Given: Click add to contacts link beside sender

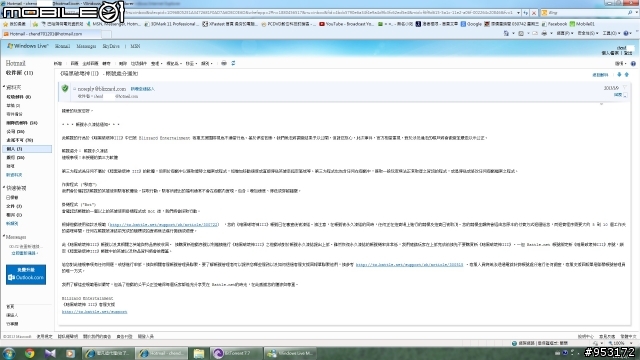Looking at the screenshot, I should click(142, 89).
